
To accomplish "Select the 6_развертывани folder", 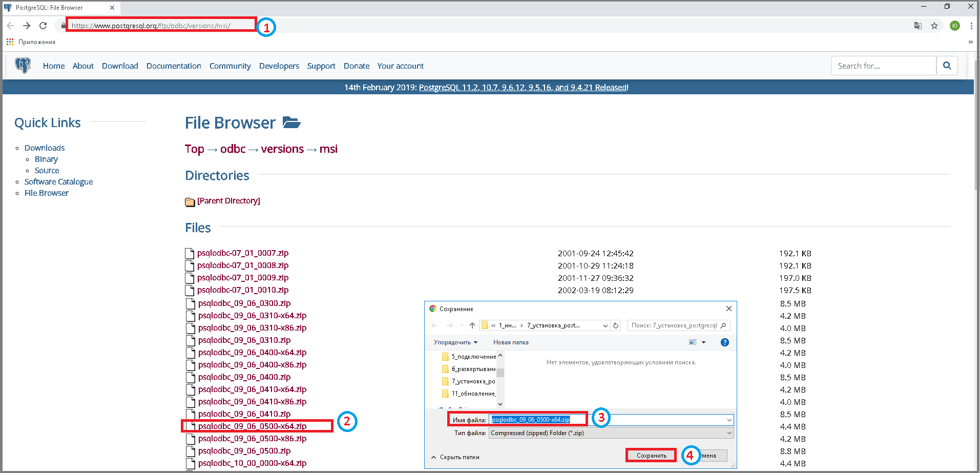I will (469, 369).
